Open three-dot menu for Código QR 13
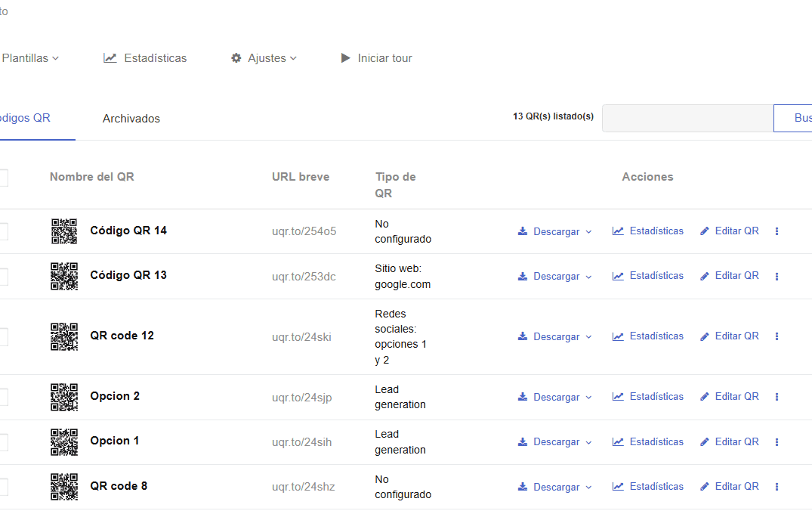This screenshot has width=812, height=514. 776,277
